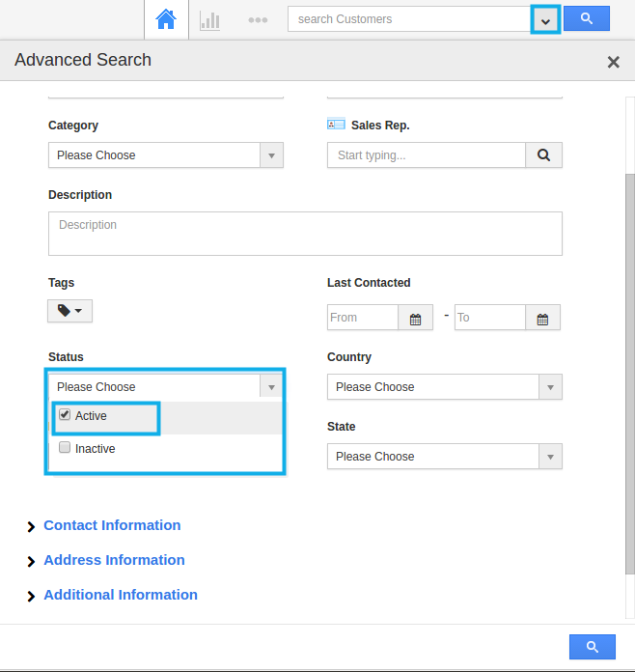The height and width of the screenshot is (672, 635).
Task: Click the blue search button in top bar
Action: [586, 18]
